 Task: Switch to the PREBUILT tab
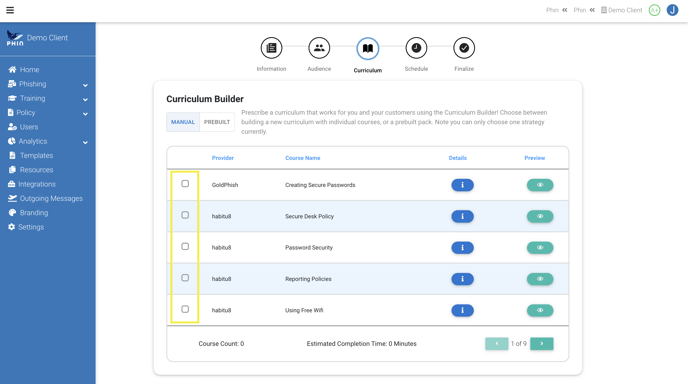point(217,122)
